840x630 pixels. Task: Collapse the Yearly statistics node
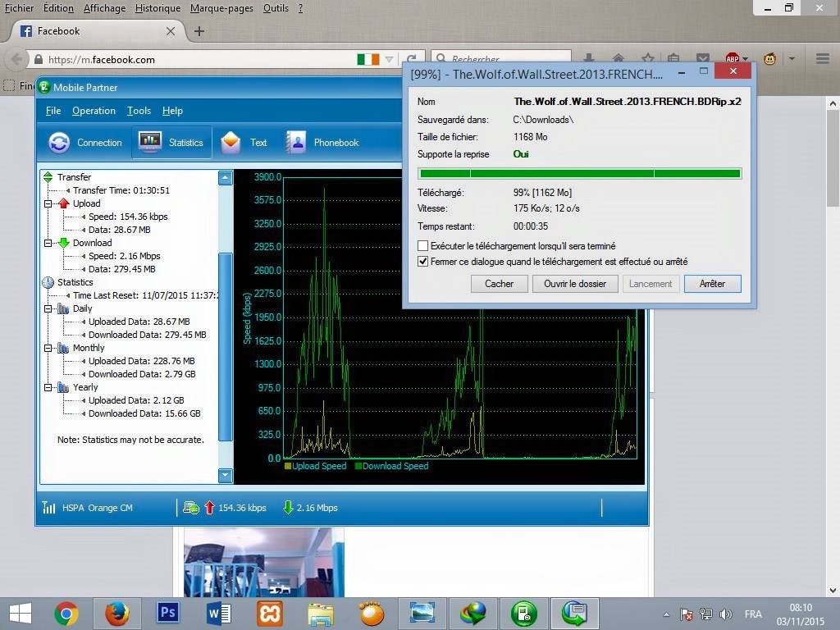tap(48, 387)
